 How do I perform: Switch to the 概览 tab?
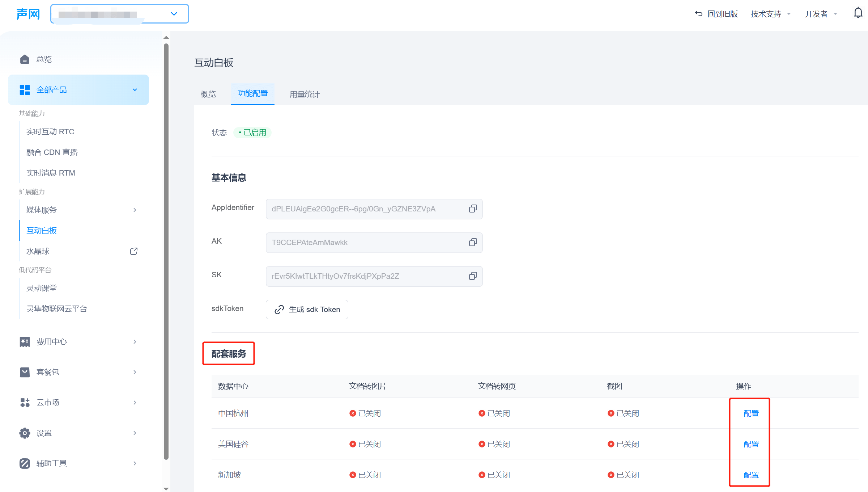tap(208, 94)
